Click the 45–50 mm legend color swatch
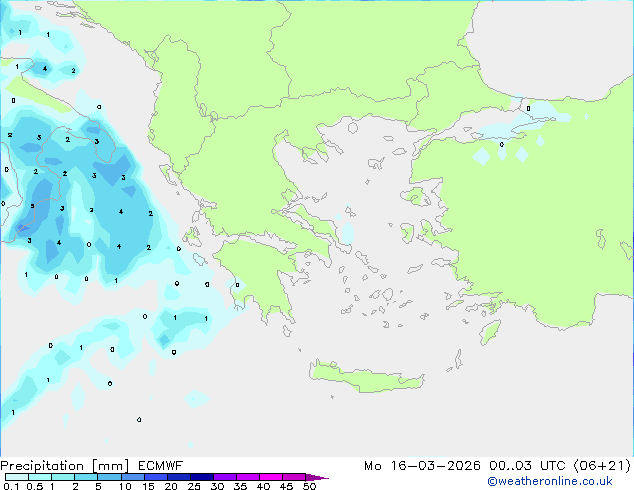The height and width of the screenshot is (490, 634). click(x=294, y=477)
